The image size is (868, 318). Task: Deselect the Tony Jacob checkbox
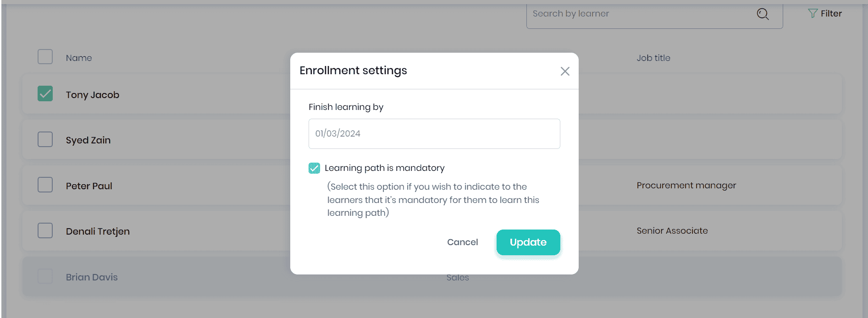coord(45,94)
